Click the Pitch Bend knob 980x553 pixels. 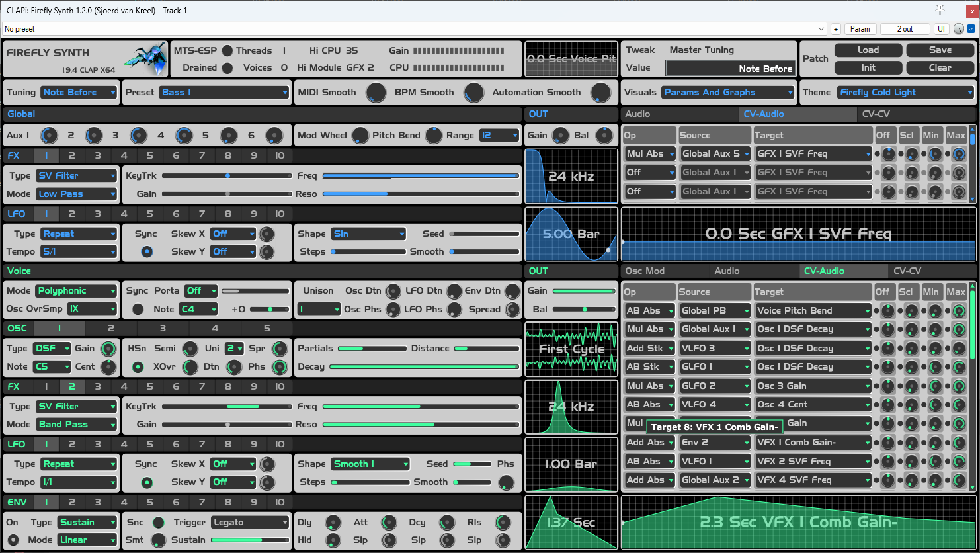433,136
